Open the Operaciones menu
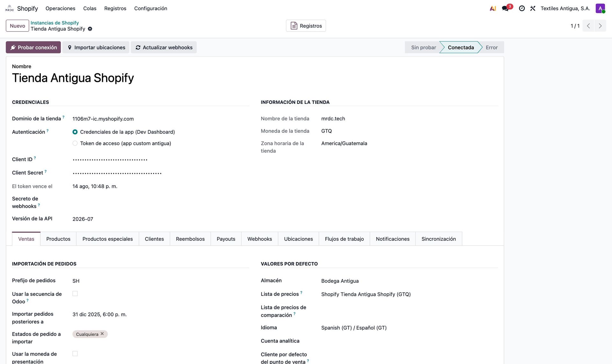 tap(60, 8)
